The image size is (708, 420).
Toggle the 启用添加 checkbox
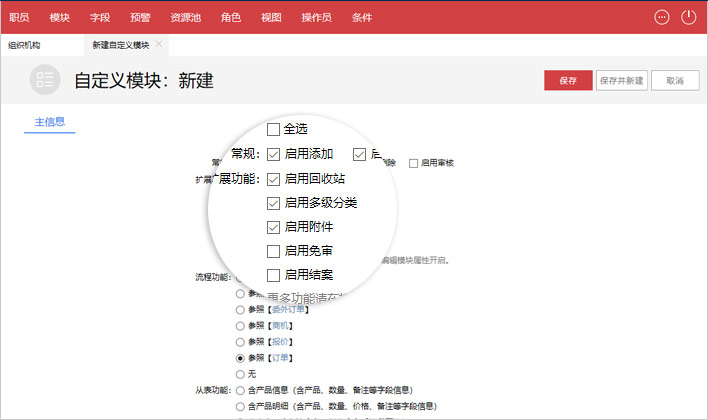tap(273, 154)
